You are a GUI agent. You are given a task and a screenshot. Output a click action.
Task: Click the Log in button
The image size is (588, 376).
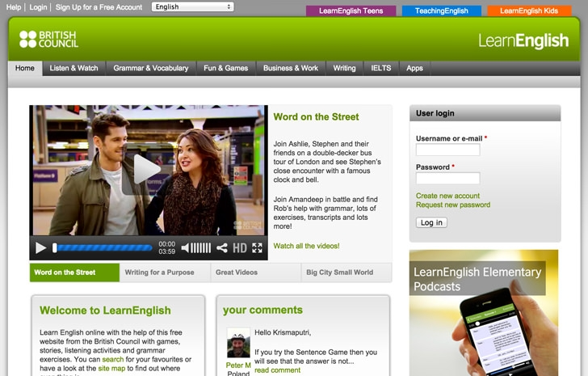(431, 222)
